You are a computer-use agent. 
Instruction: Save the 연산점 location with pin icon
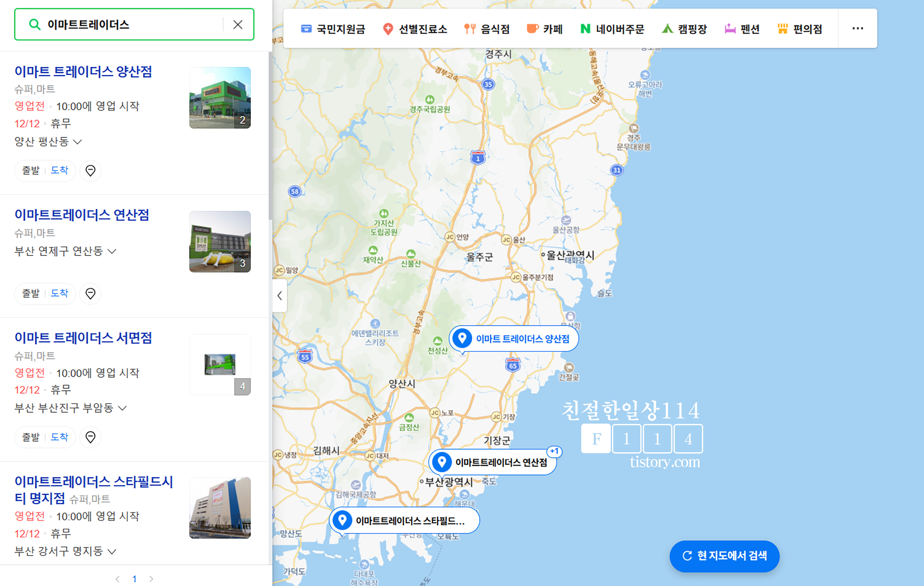pos(90,294)
